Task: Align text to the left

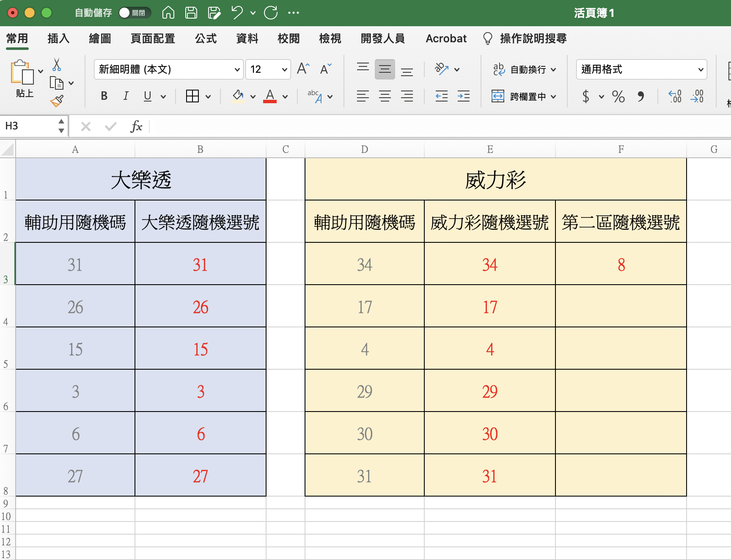Action: click(x=363, y=96)
